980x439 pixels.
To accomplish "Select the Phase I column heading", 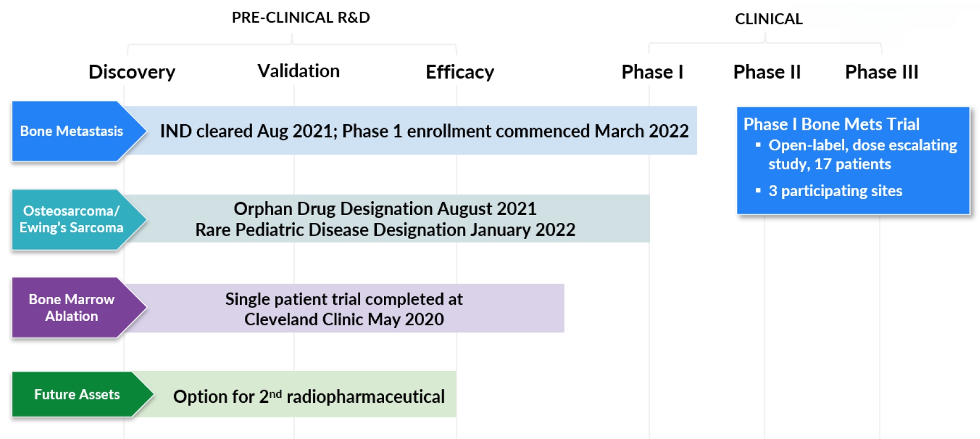I will [652, 72].
